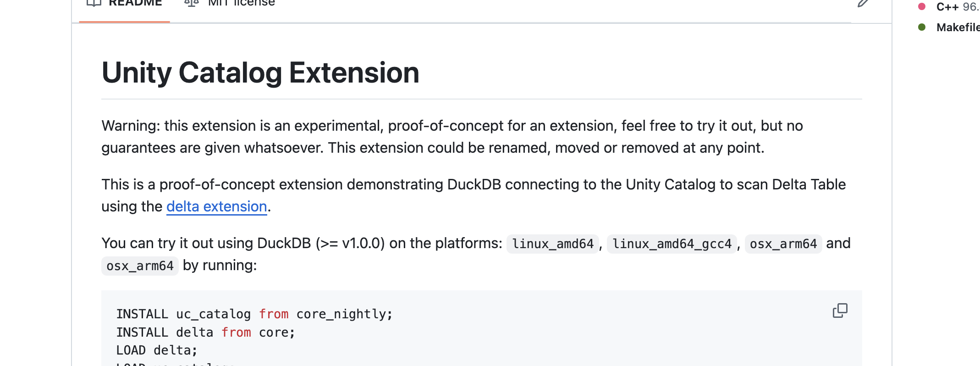Click the scales icon beside MIT license

click(x=191, y=3)
